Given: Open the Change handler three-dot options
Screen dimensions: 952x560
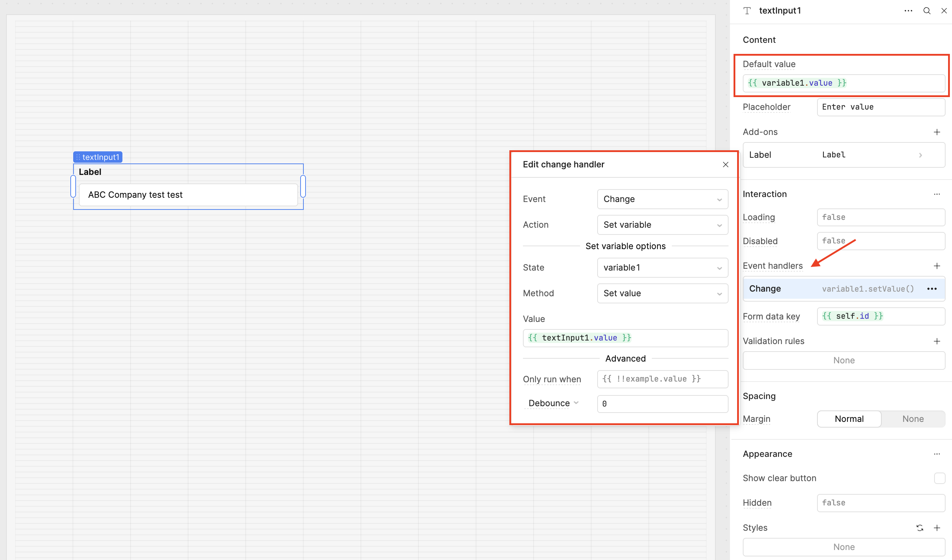Looking at the screenshot, I should 932,289.
